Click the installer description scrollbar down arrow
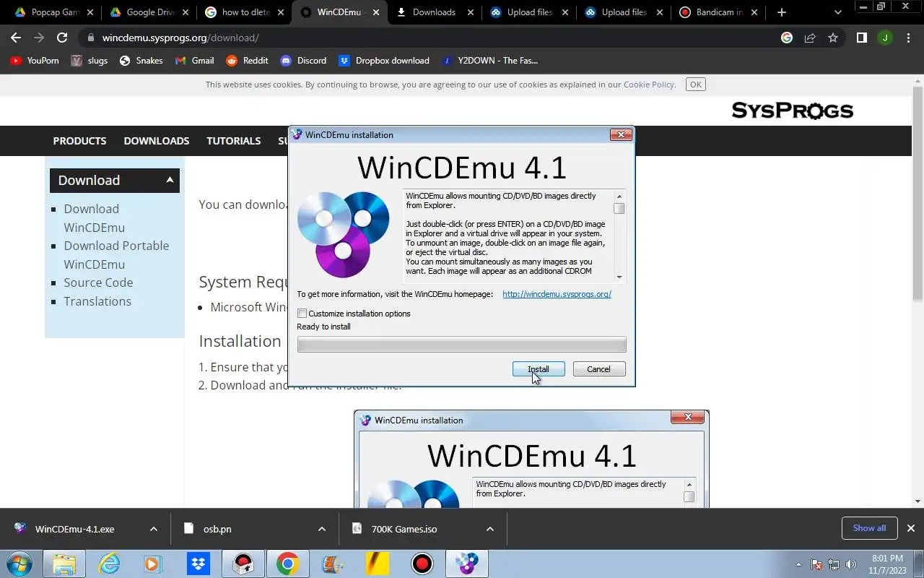This screenshot has height=578, width=924. [619, 277]
